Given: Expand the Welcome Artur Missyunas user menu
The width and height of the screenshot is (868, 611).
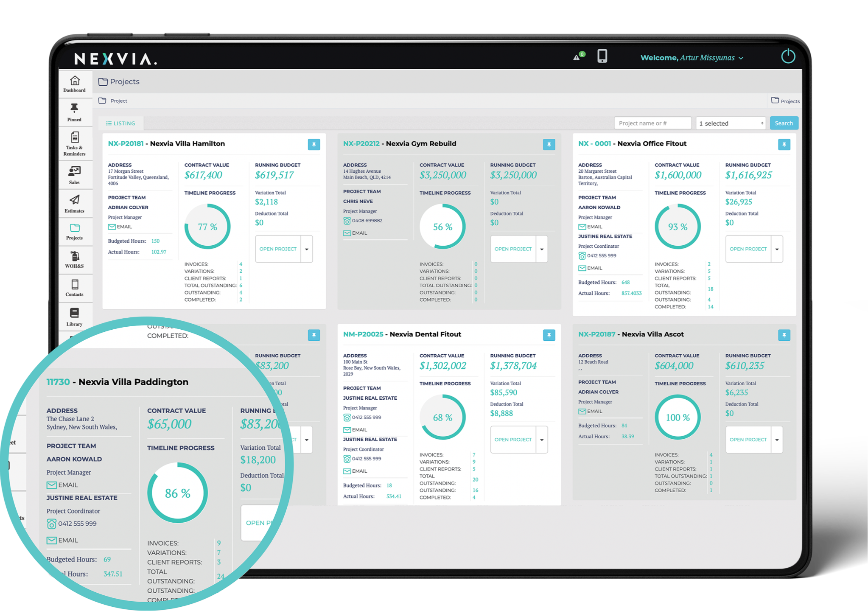Looking at the screenshot, I should tap(692, 58).
